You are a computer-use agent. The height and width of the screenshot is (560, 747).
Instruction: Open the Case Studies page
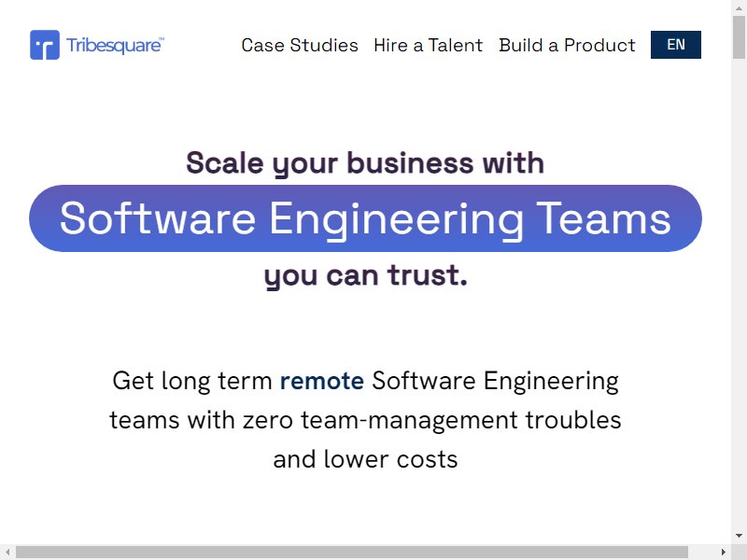point(300,45)
